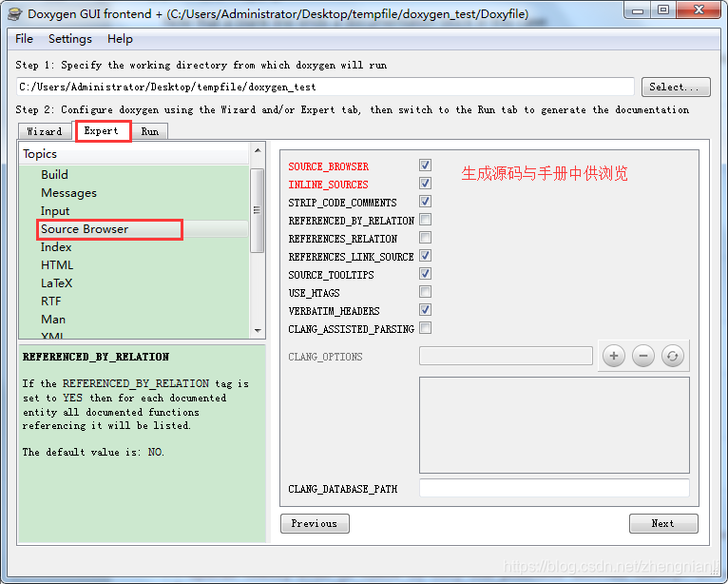The image size is (728, 584).
Task: Select the Man topic
Action: click(x=53, y=320)
